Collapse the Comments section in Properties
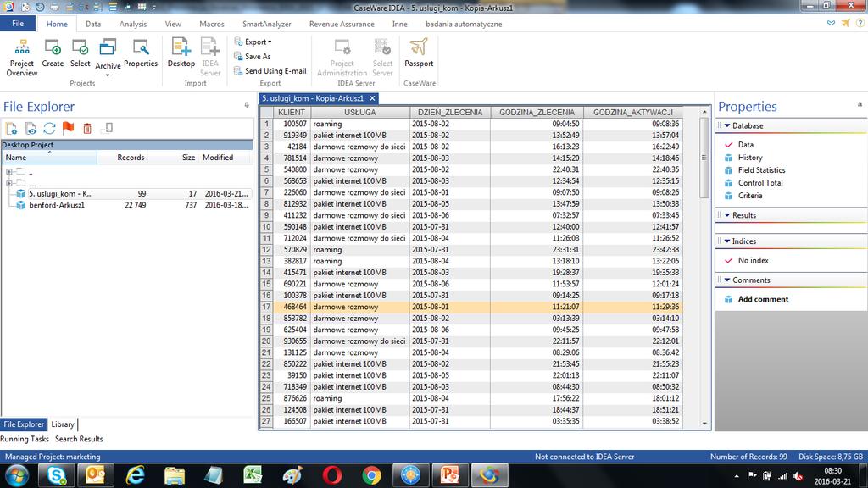Screen dimensions: 868x488 [x=727, y=280]
